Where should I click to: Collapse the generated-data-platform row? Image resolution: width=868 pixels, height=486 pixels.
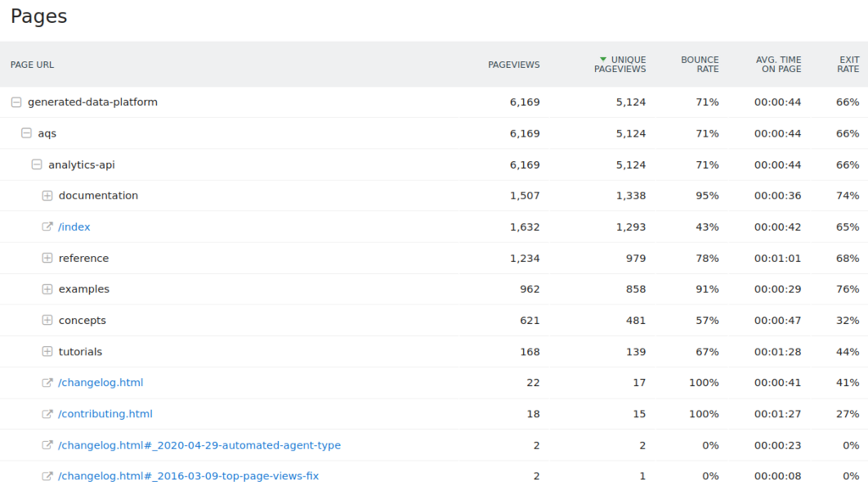(x=16, y=102)
